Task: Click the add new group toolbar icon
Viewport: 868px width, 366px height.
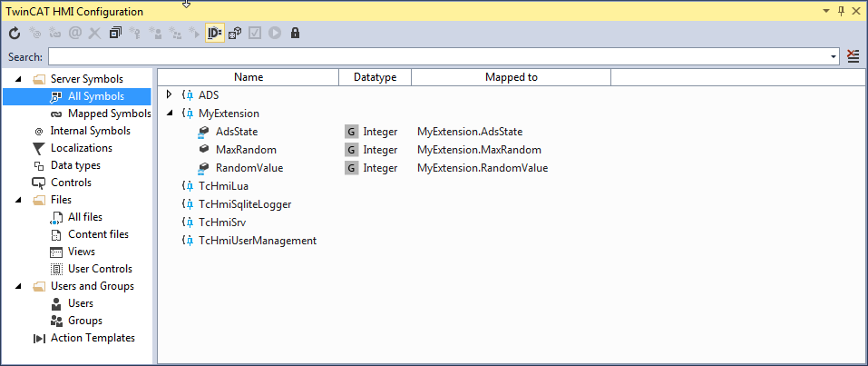Action: [x=175, y=34]
